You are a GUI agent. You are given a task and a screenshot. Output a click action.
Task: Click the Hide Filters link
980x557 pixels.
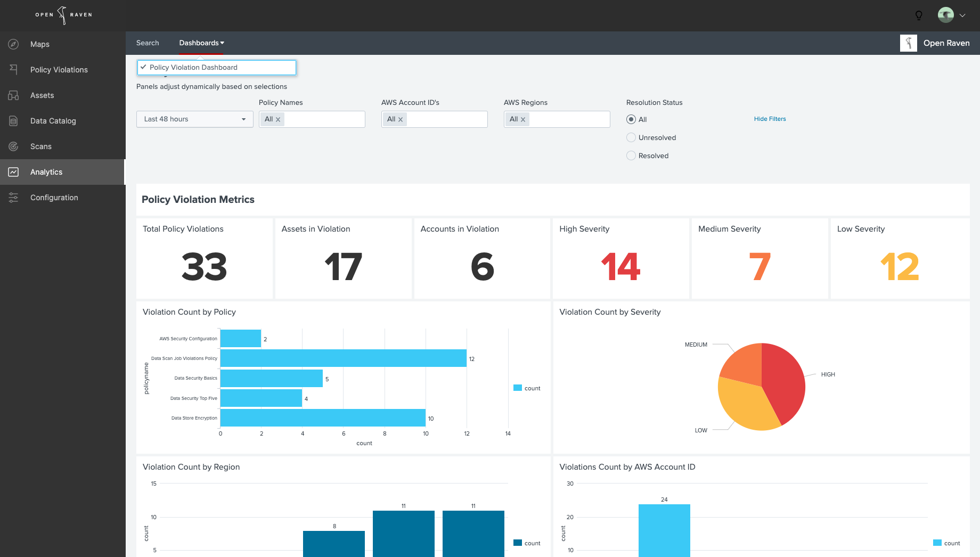pos(770,119)
